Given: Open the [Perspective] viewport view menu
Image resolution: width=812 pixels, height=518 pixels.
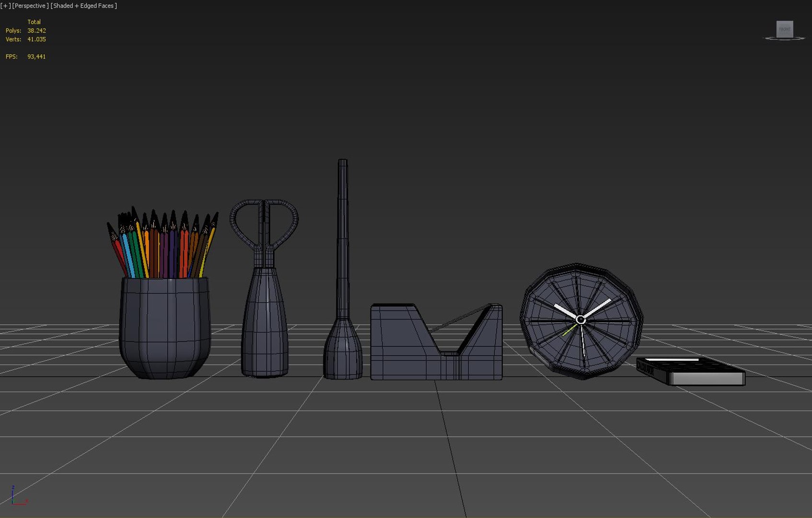Looking at the screenshot, I should pyautogui.click(x=30, y=6).
